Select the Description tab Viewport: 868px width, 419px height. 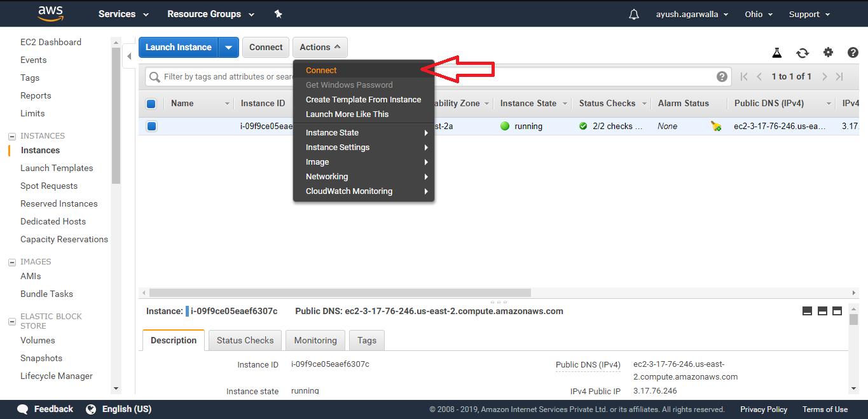click(174, 340)
